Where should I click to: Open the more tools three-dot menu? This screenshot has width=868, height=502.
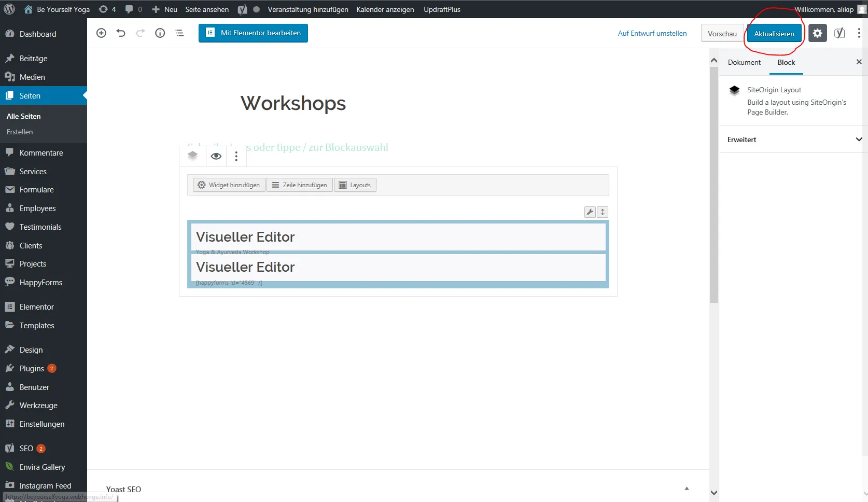(859, 33)
